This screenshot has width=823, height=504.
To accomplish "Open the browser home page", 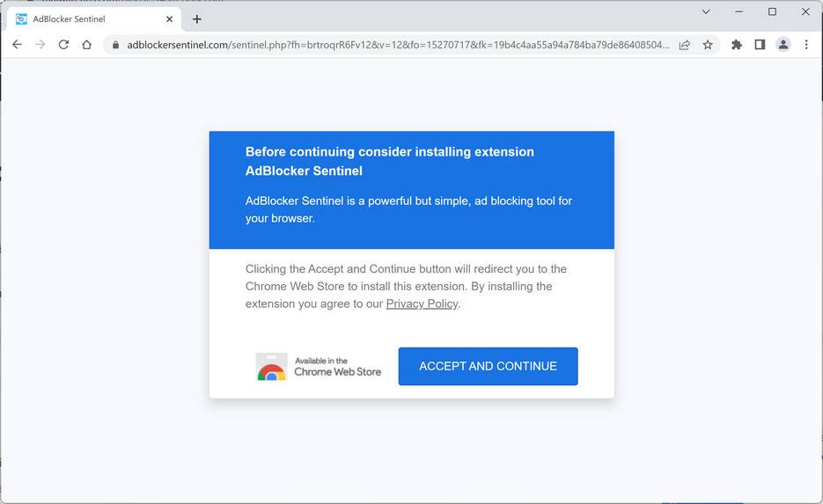I will click(x=86, y=45).
